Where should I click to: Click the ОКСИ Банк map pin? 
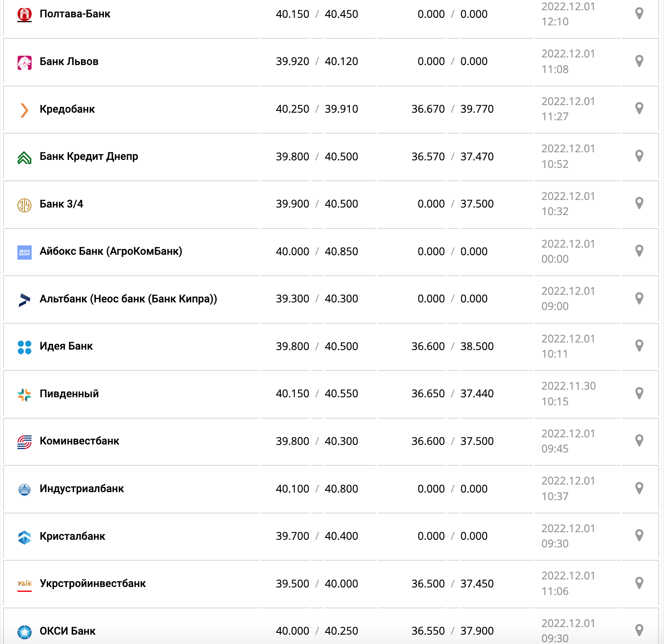(x=639, y=631)
